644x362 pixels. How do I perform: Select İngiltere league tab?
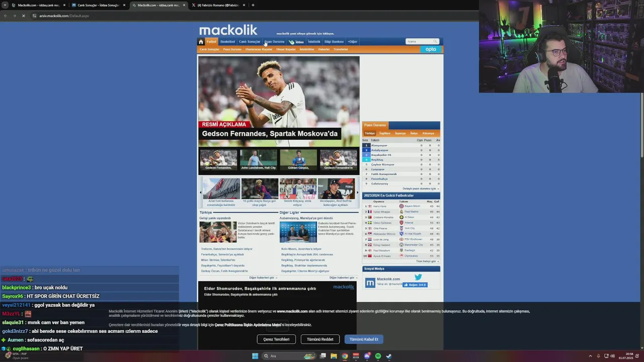(x=385, y=133)
